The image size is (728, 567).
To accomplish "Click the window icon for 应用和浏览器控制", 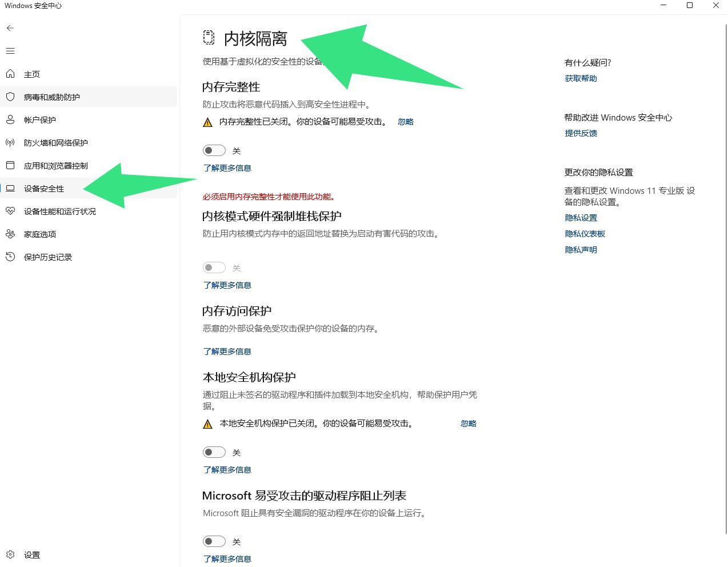I will [x=10, y=165].
